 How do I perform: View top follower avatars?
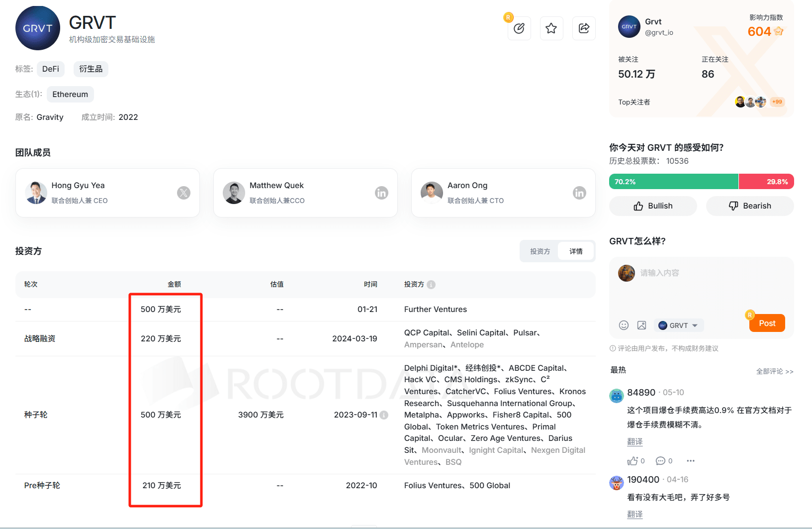click(750, 102)
